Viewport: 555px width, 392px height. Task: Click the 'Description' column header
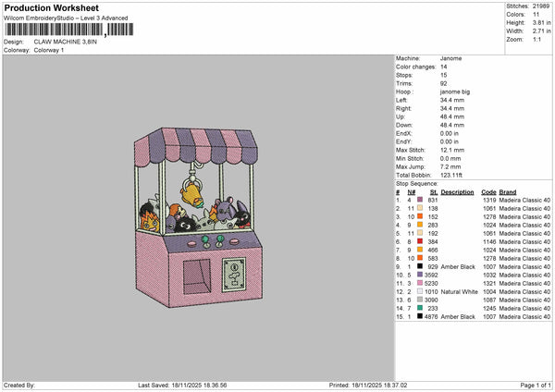pyautogui.click(x=457, y=192)
